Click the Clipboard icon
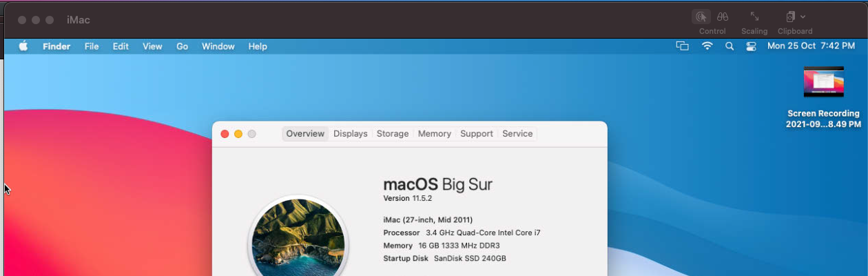 click(x=791, y=17)
